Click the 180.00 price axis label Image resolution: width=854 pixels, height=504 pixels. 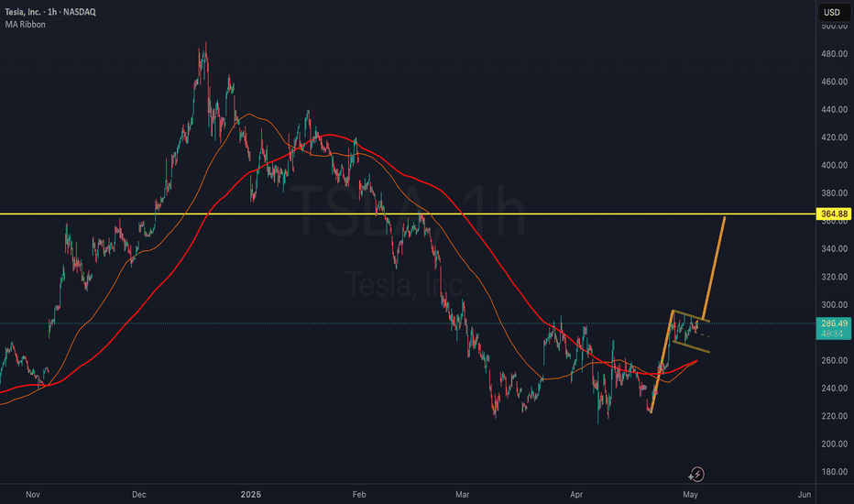point(834,472)
